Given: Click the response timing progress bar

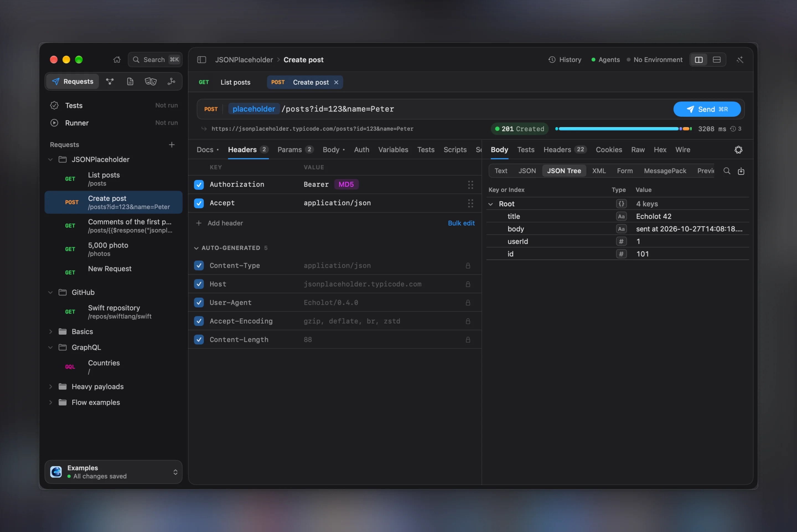Looking at the screenshot, I should click(623, 129).
